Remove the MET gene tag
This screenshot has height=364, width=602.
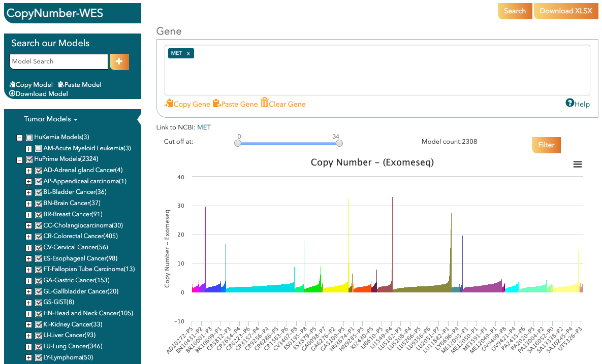point(188,53)
